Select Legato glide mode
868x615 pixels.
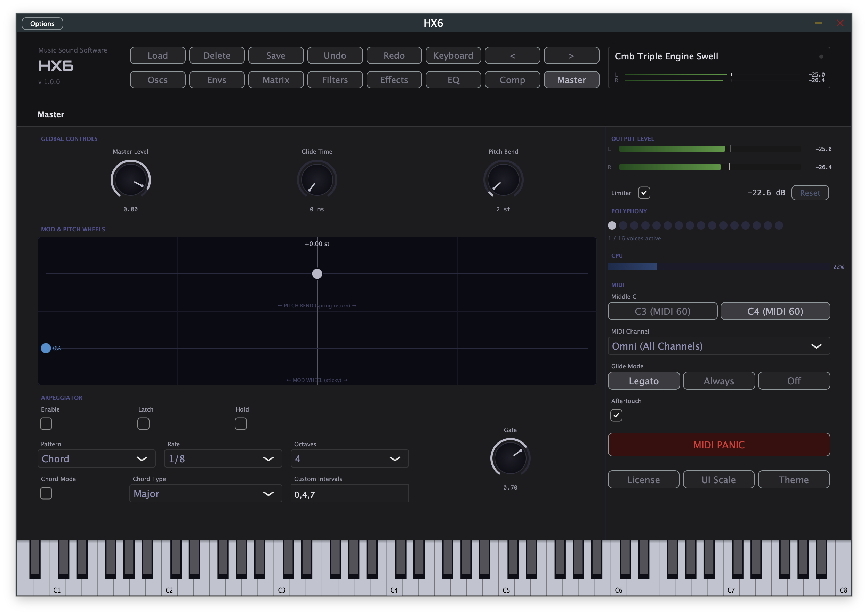tap(644, 381)
